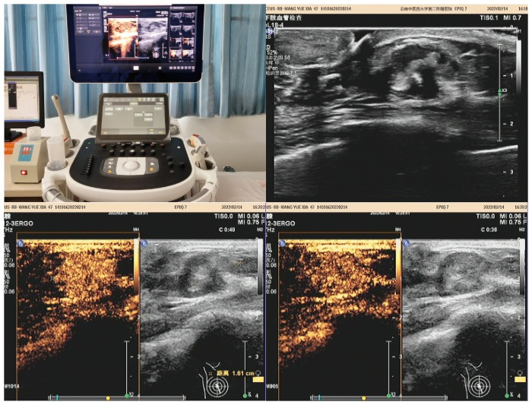This screenshot has width=532, height=405.
Task: Click the TIS0.1 MI 0.7 readout in the top-right scan
Action: coord(498,16)
